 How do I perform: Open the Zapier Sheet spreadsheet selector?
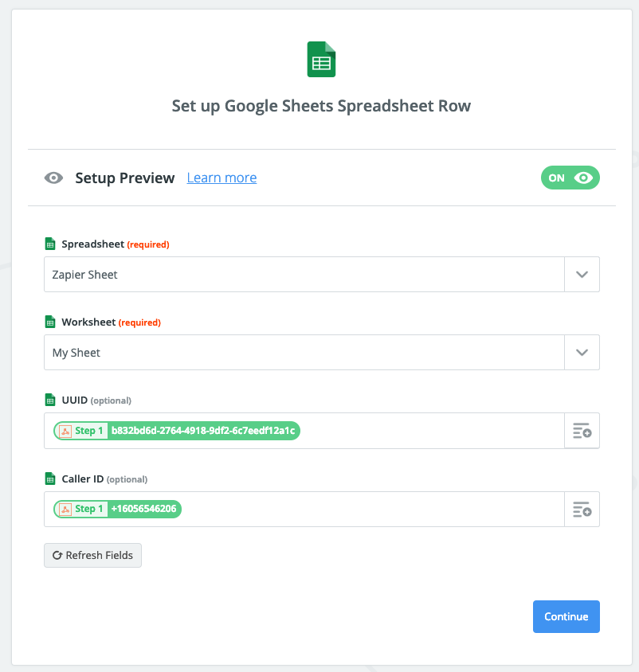303,275
